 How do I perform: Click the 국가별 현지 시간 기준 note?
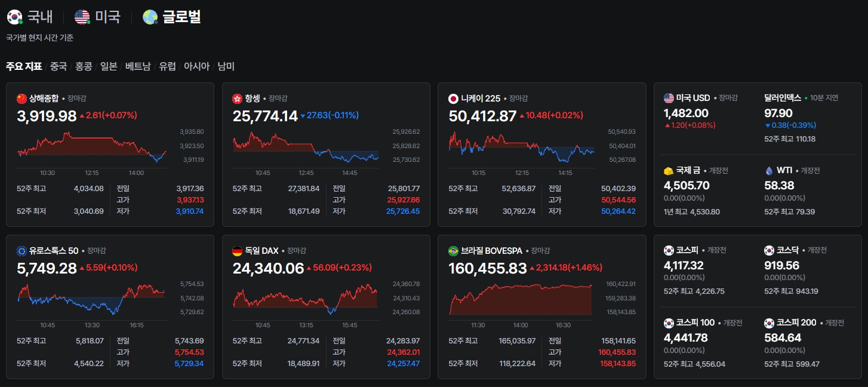39,38
